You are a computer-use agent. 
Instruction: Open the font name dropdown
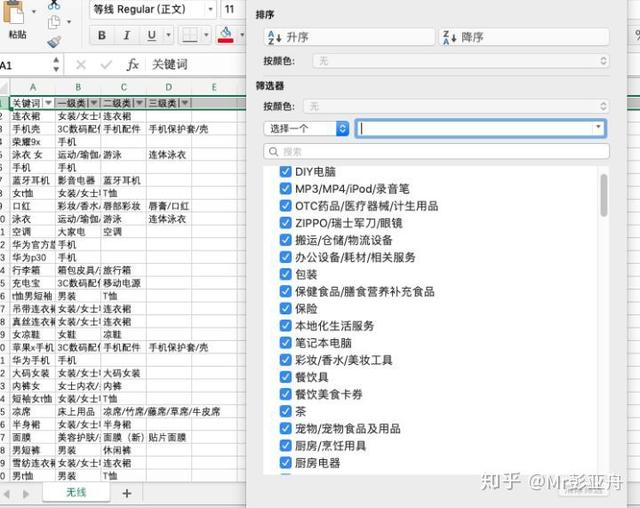tap(211, 9)
